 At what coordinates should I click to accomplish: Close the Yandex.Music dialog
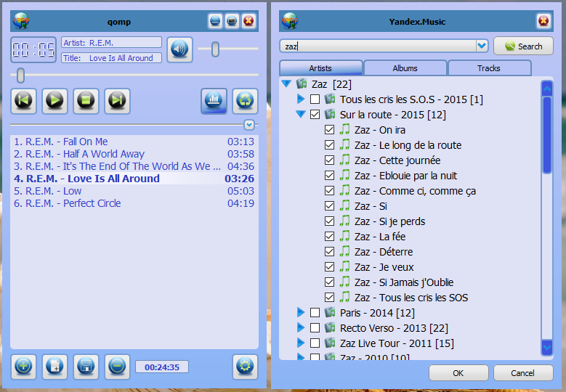tap(543, 21)
